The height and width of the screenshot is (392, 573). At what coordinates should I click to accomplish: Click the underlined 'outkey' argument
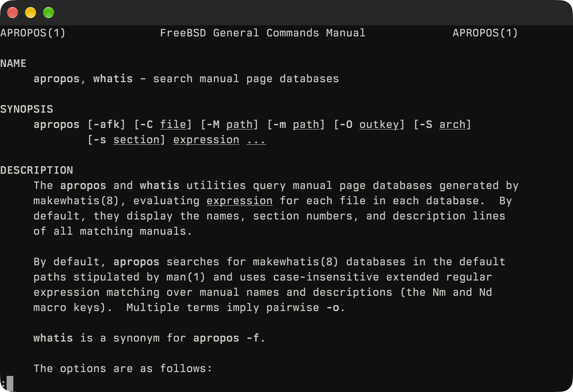pyautogui.click(x=379, y=124)
